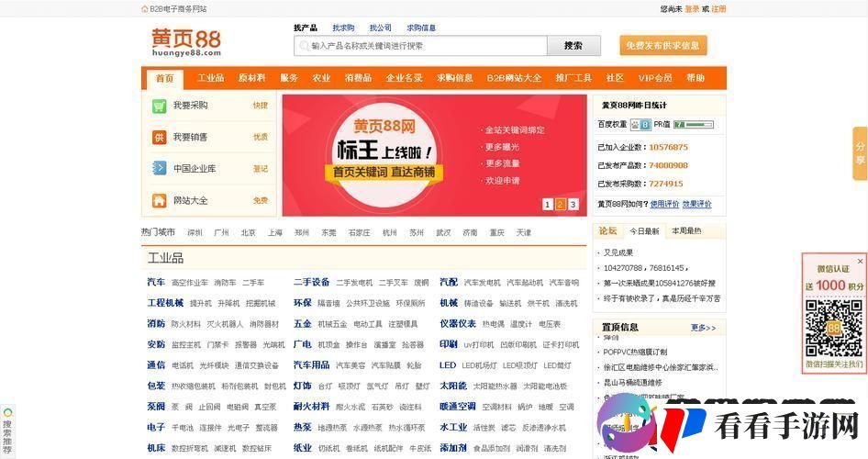Click the 效果评价 link

coord(697,205)
